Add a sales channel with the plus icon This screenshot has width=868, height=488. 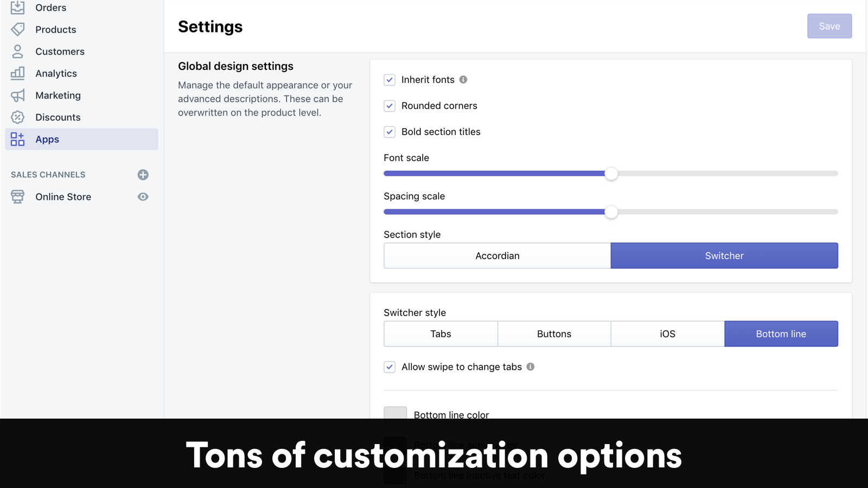143,175
